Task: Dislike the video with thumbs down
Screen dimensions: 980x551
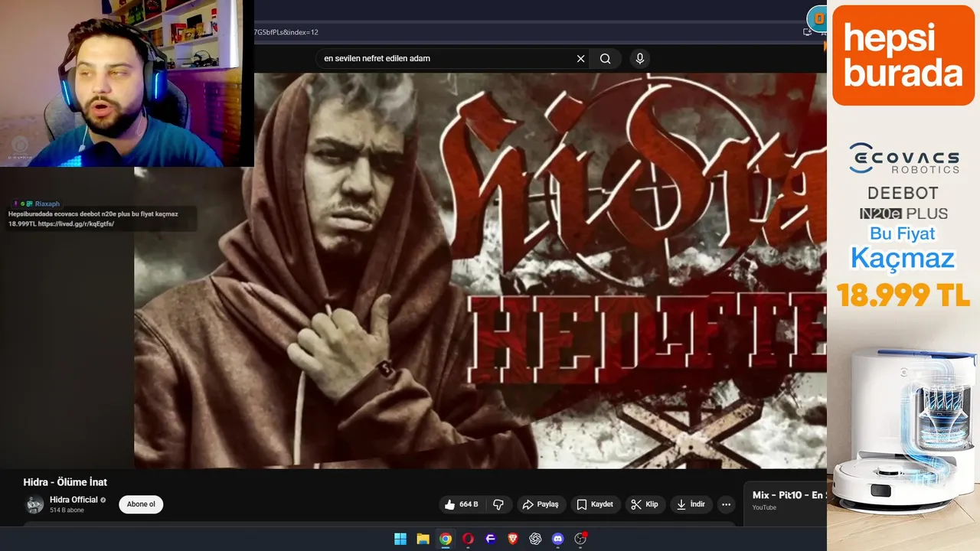Action: 498,504
